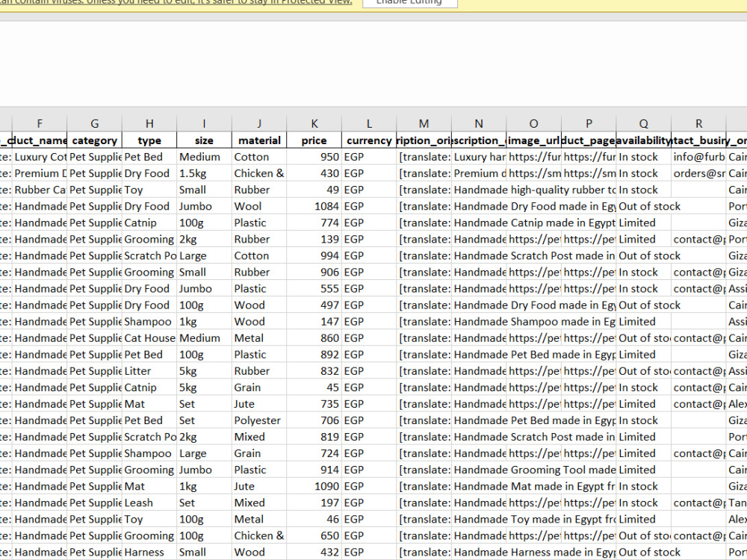Select the 'Mixed' material cell in Leash row
The height and width of the screenshot is (560, 747).
point(259,503)
